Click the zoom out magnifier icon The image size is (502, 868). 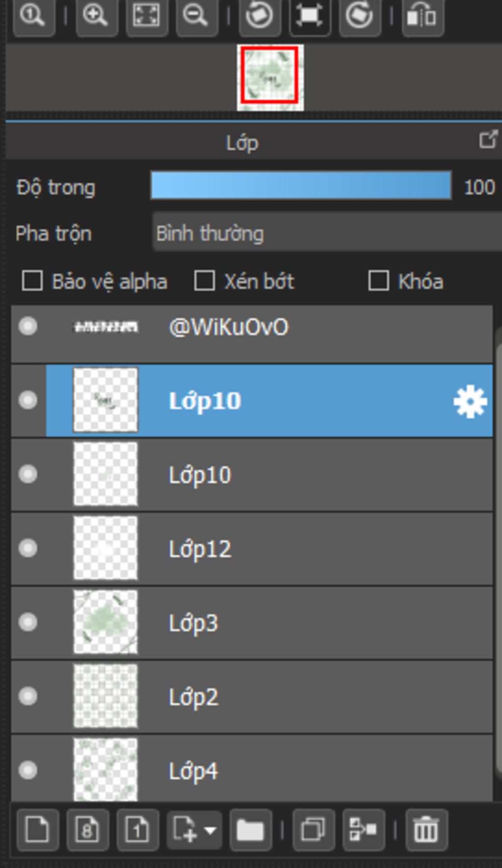(196, 17)
